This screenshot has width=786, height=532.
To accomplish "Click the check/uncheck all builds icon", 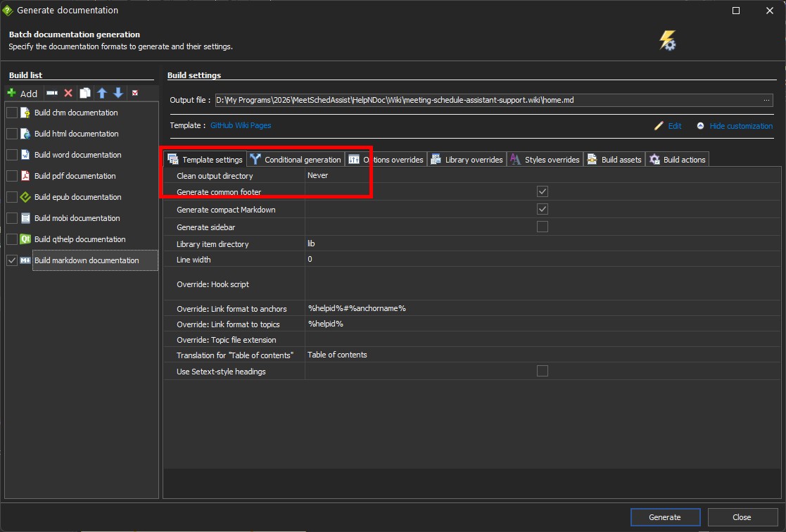I will [x=135, y=93].
